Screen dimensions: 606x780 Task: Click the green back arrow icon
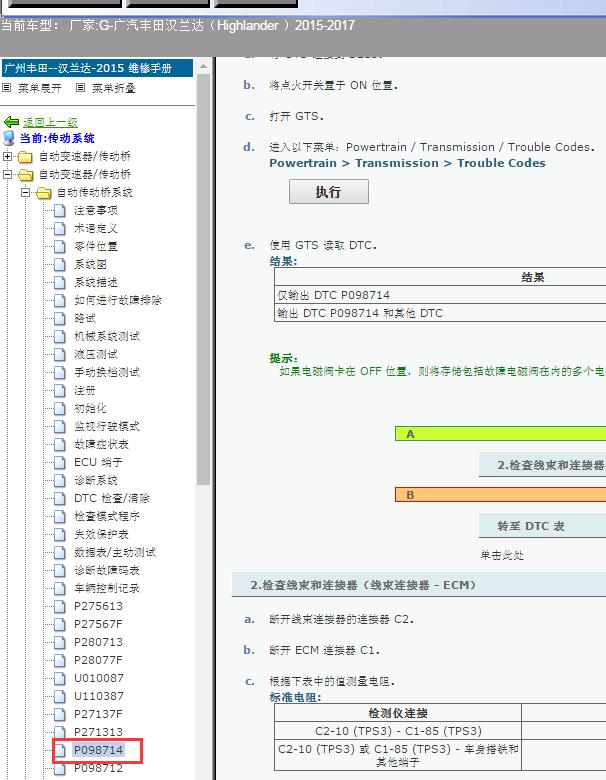pos(11,122)
